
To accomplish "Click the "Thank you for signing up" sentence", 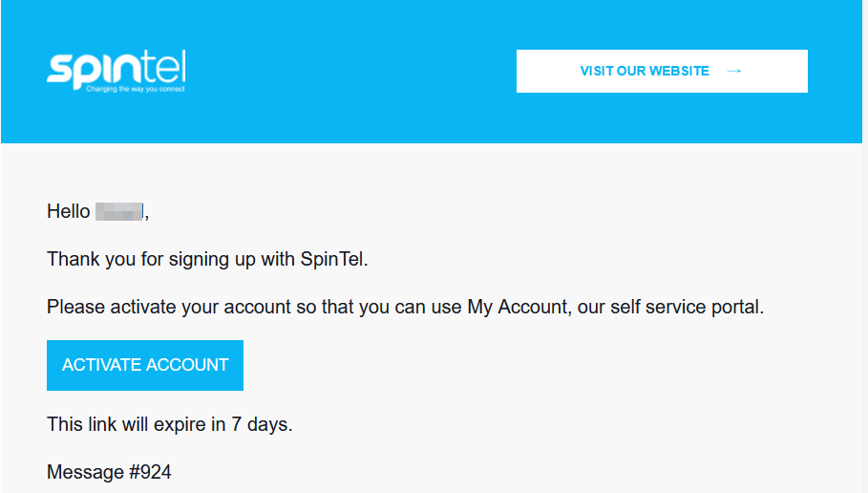I will tap(207, 259).
